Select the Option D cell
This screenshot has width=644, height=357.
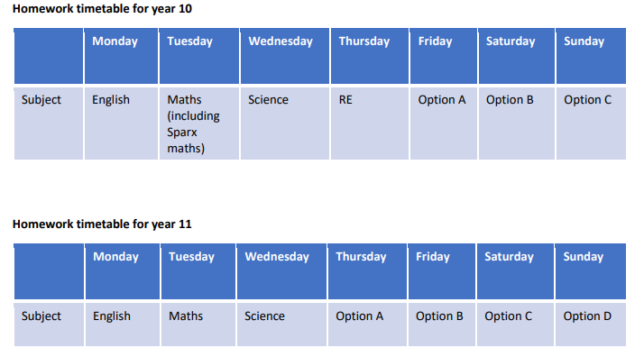click(591, 325)
